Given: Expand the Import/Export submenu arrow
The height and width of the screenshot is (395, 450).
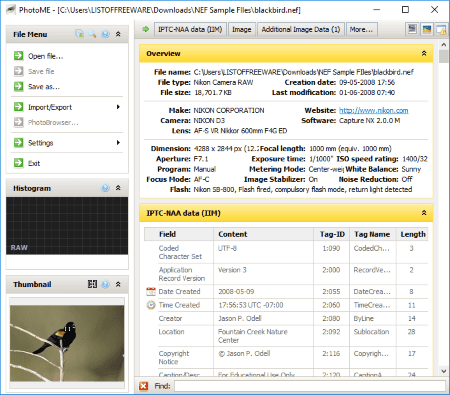Looking at the screenshot, I should point(118,107).
